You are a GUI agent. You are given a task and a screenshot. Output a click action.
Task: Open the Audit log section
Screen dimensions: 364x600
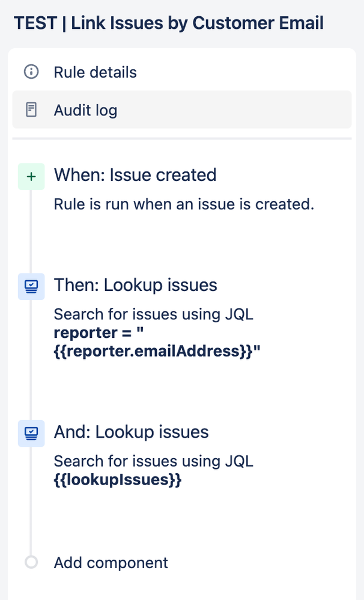(x=85, y=110)
